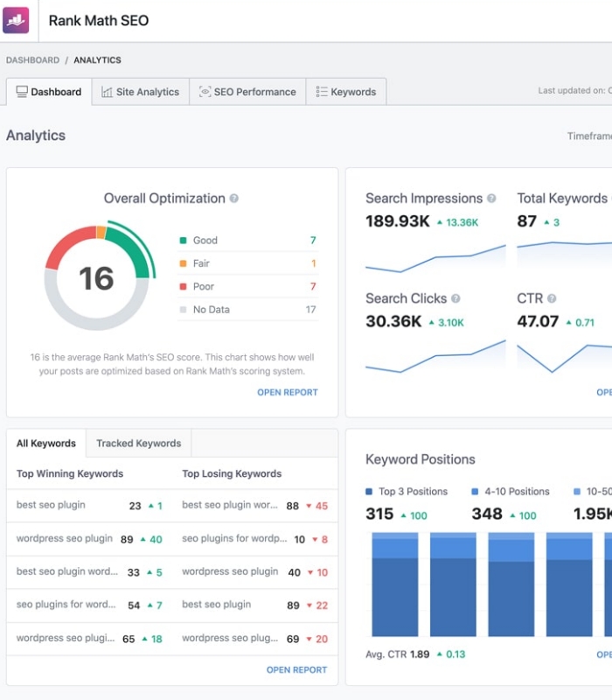Click the help icon beside Search Clicks
The height and width of the screenshot is (700, 612).
(x=456, y=298)
